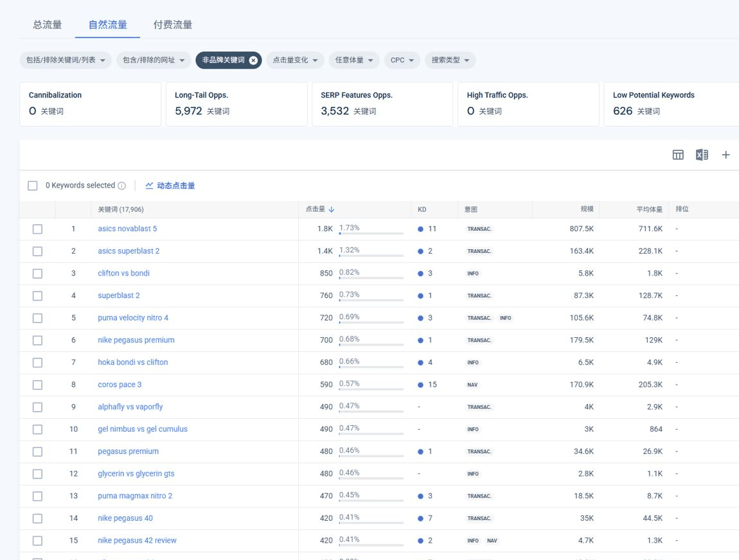Click the 动态点击量 chart icon
The image size is (739, 560).
pos(149,186)
